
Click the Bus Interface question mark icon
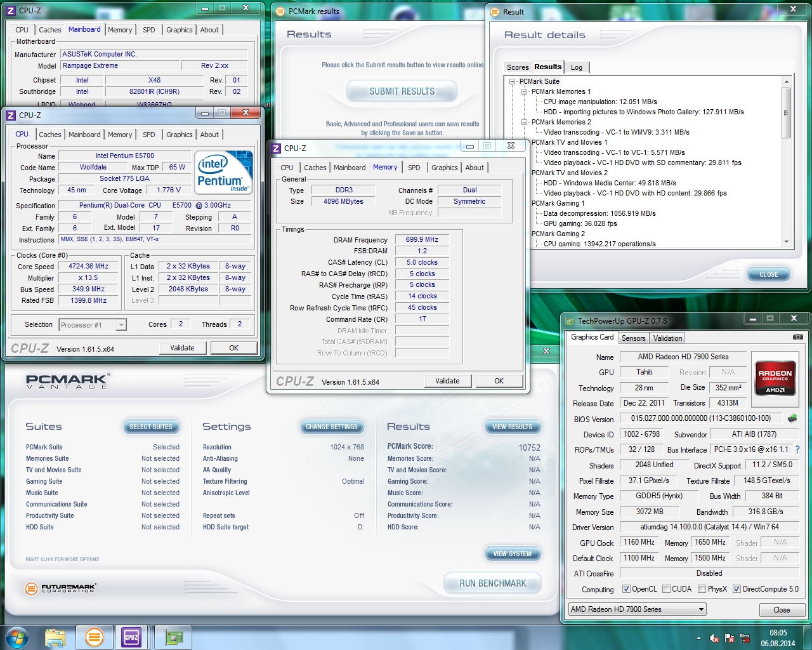point(797,449)
